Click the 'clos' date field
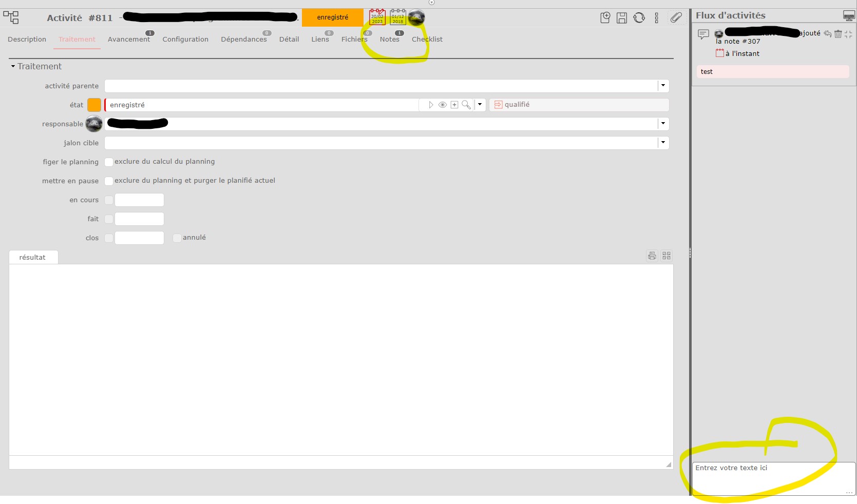857x504 pixels. (x=139, y=238)
